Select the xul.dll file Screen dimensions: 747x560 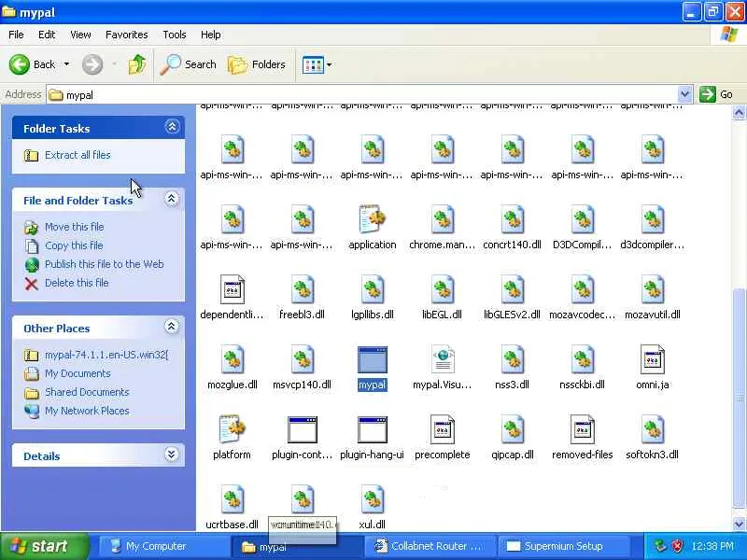(x=372, y=500)
